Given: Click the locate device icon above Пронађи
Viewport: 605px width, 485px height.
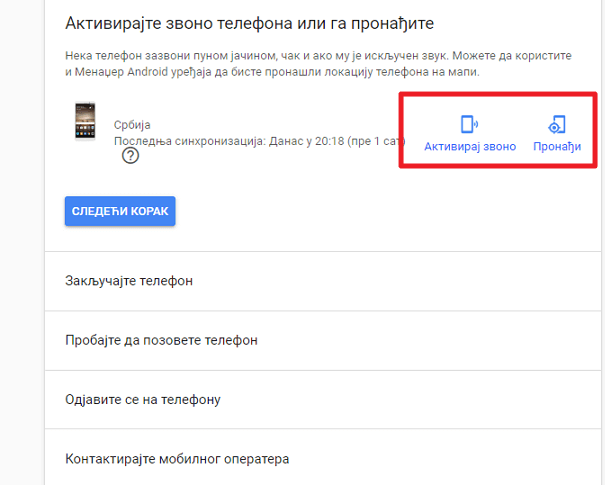Looking at the screenshot, I should 557,124.
